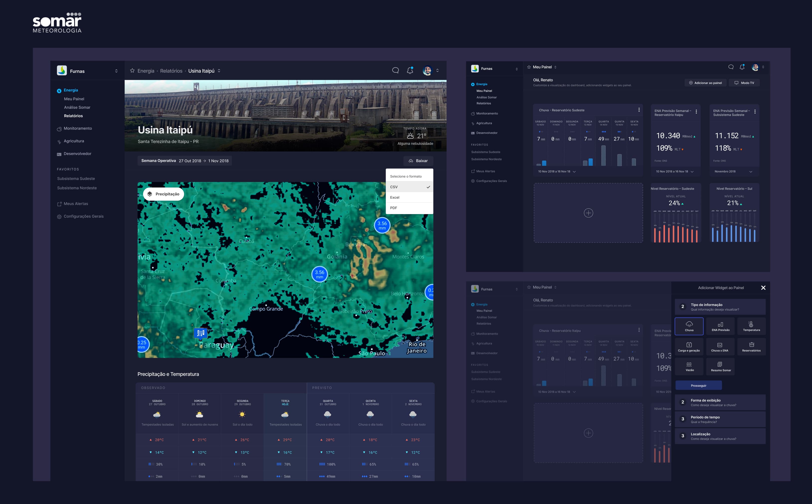This screenshot has width=812, height=504.
Task: Close the Adicionar Widget ao Painel panel
Action: pyautogui.click(x=763, y=288)
